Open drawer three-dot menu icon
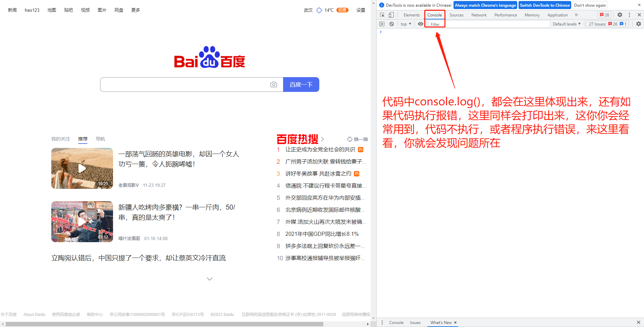 click(382, 322)
